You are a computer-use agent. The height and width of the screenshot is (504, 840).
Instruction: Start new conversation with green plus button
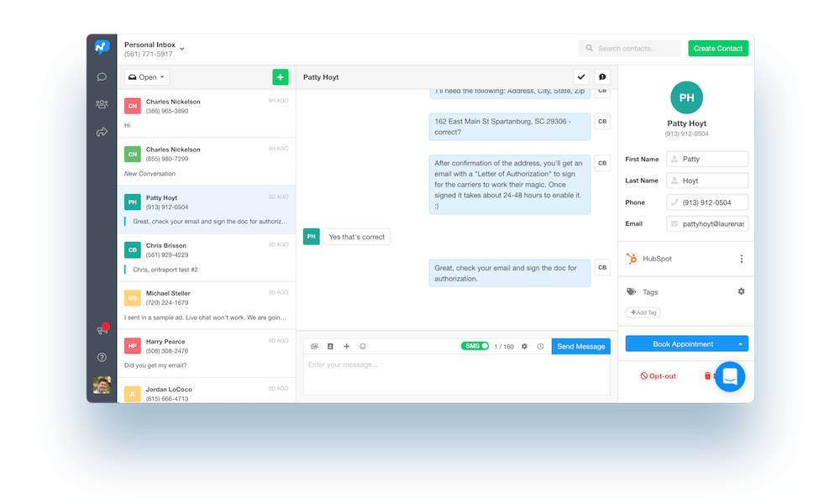pos(281,77)
